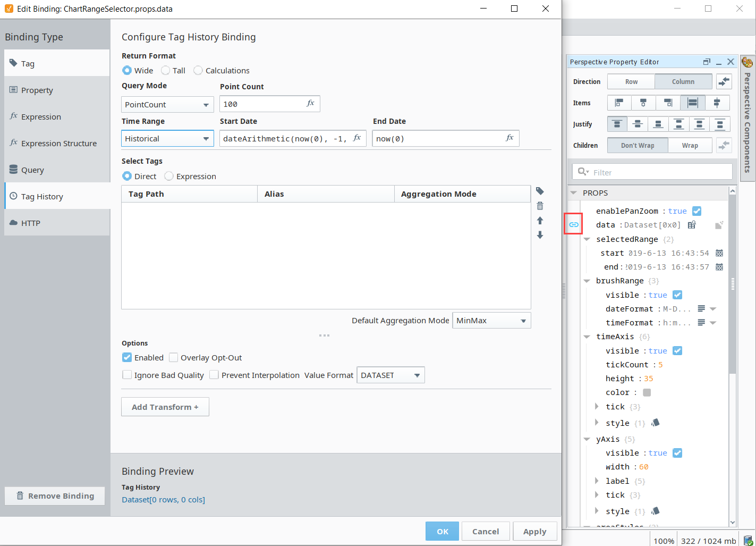
Task: Enable Ignore Bad Quality
Action: [127, 375]
